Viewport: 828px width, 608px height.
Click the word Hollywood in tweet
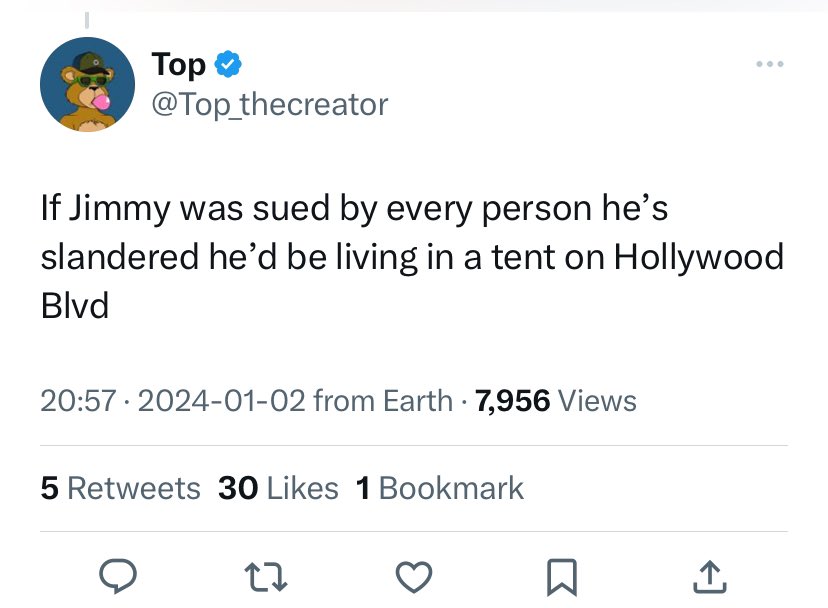[x=699, y=257]
